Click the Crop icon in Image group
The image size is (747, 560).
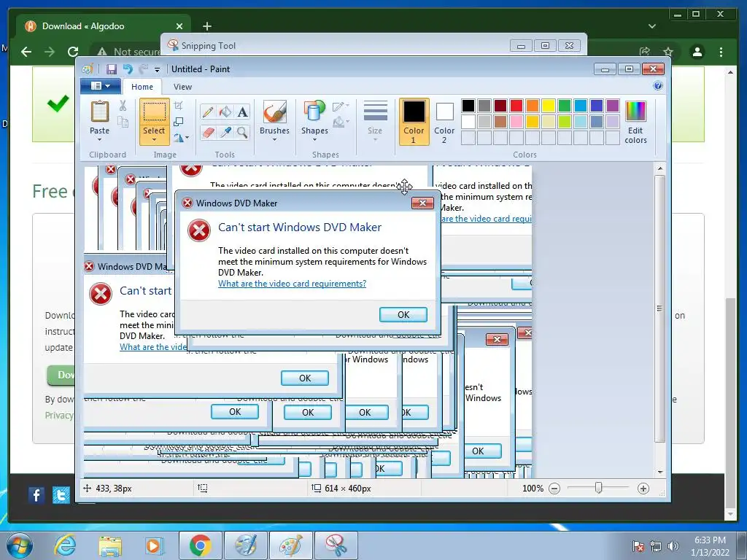179,105
